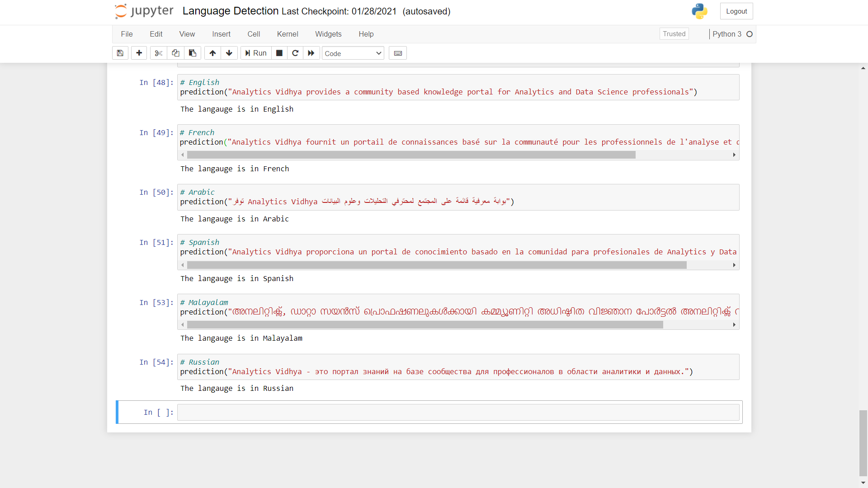
Task: Click the Jupyter logo
Action: tap(144, 11)
